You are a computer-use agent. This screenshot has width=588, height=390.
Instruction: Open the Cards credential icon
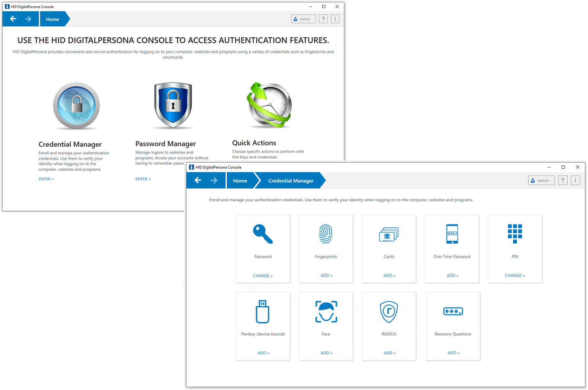389,234
